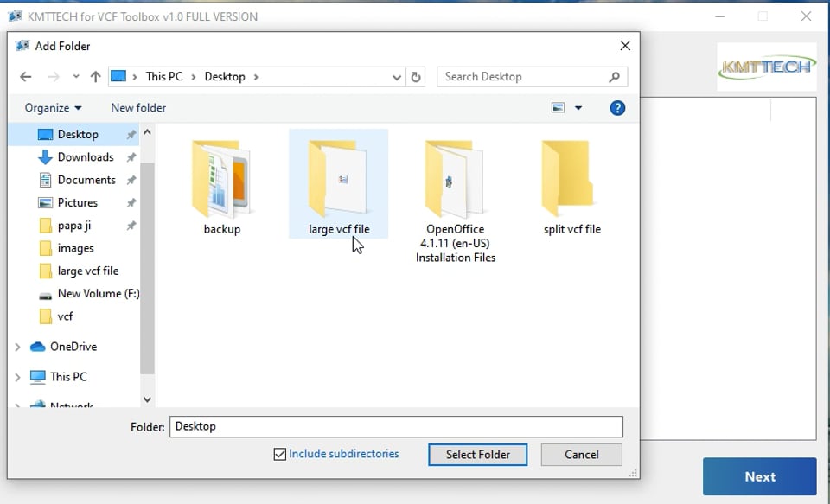Viewport: 830px width, 504px height.
Task: Close the Add Folder dialog
Action: [x=625, y=46]
